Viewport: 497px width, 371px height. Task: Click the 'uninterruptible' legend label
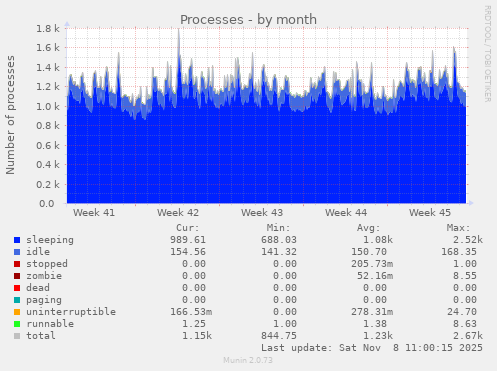[71, 312]
